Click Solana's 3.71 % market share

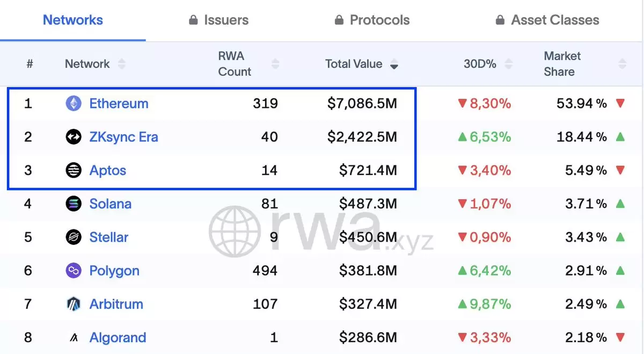(x=586, y=204)
